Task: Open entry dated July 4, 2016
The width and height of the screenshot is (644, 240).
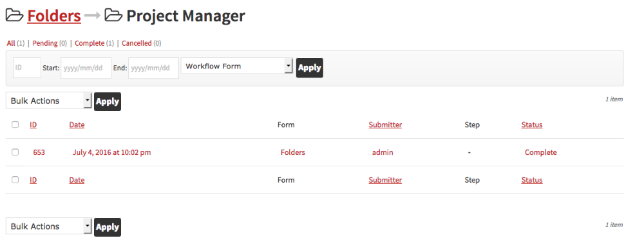Action: click(111, 152)
